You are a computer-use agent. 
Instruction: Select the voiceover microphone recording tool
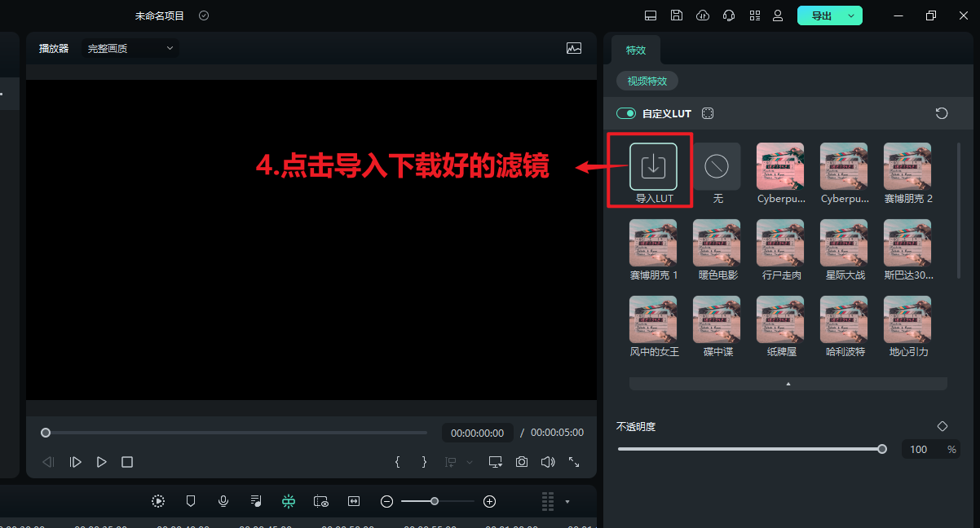point(223,501)
